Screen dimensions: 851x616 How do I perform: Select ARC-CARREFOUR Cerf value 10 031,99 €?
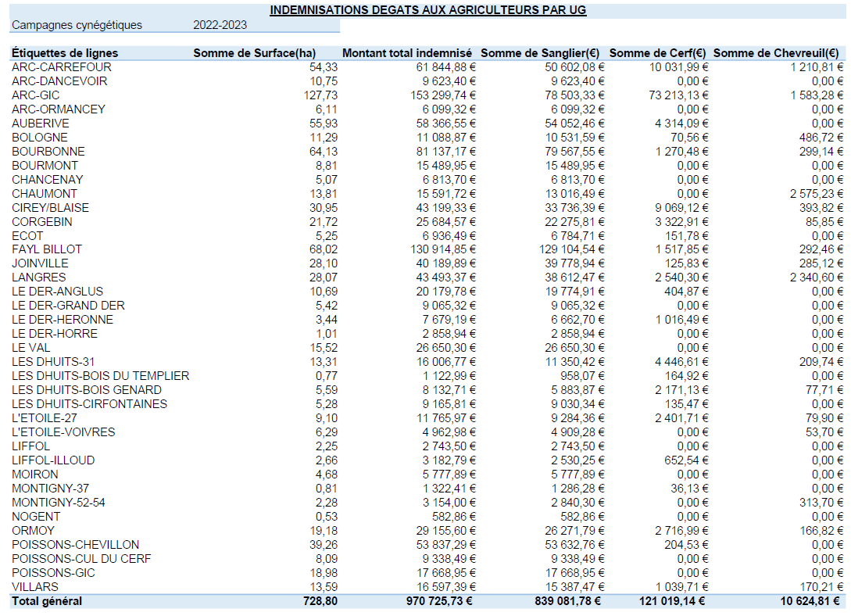pos(679,67)
